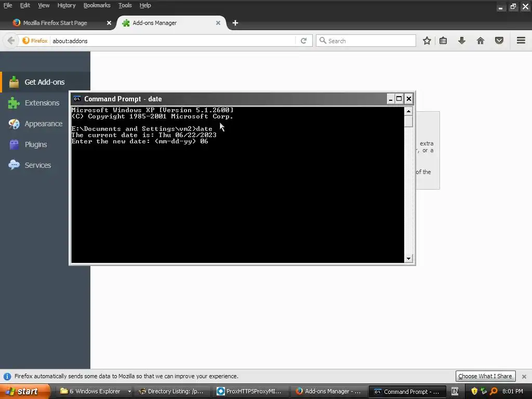Screen dimensions: 532x399
Task: Open Directory Listing taskbar item
Action: (x=171, y=392)
